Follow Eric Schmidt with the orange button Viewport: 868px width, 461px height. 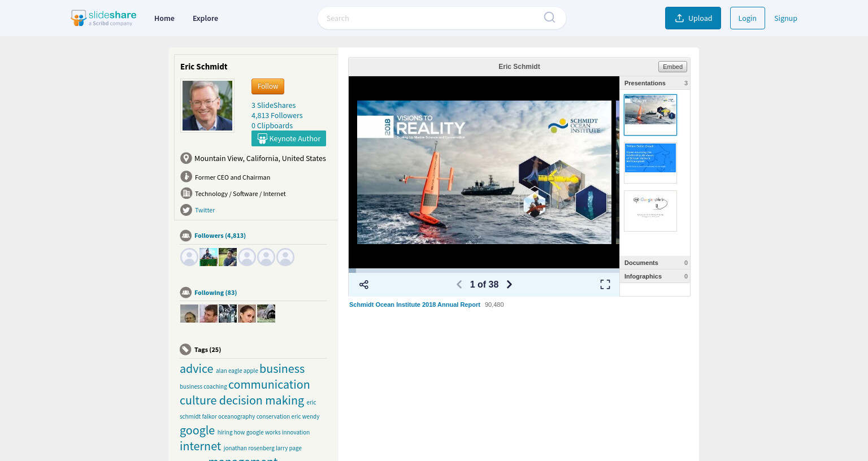pyautogui.click(x=268, y=86)
